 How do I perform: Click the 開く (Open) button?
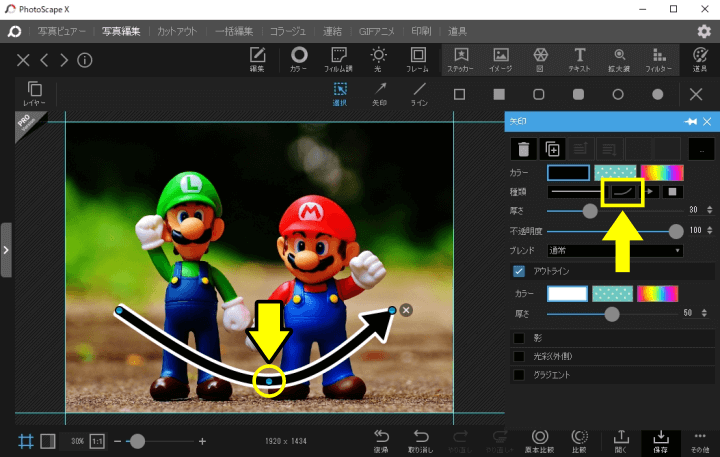click(x=621, y=441)
